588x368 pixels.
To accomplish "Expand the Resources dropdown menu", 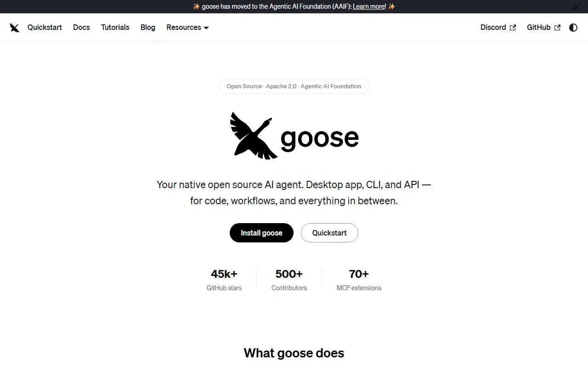I will [187, 28].
